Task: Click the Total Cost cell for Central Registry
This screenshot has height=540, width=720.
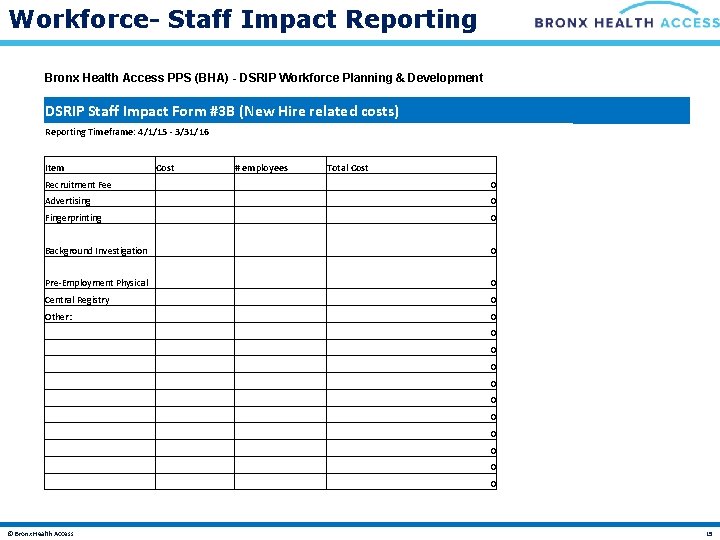Action: coord(411,297)
